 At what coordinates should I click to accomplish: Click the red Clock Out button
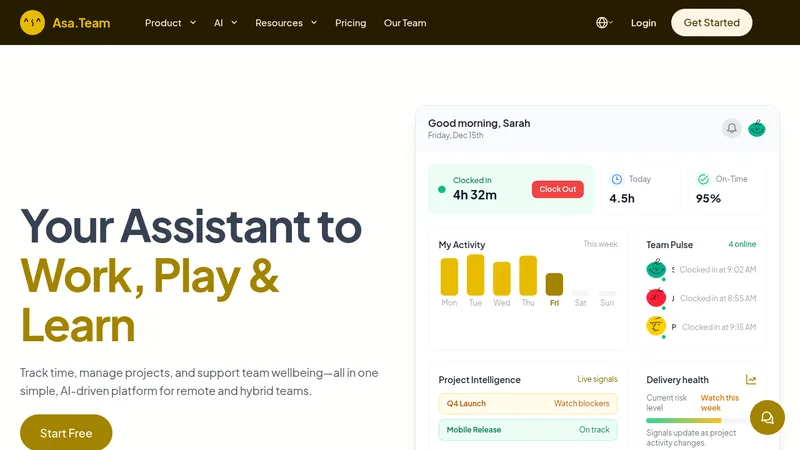(x=558, y=189)
